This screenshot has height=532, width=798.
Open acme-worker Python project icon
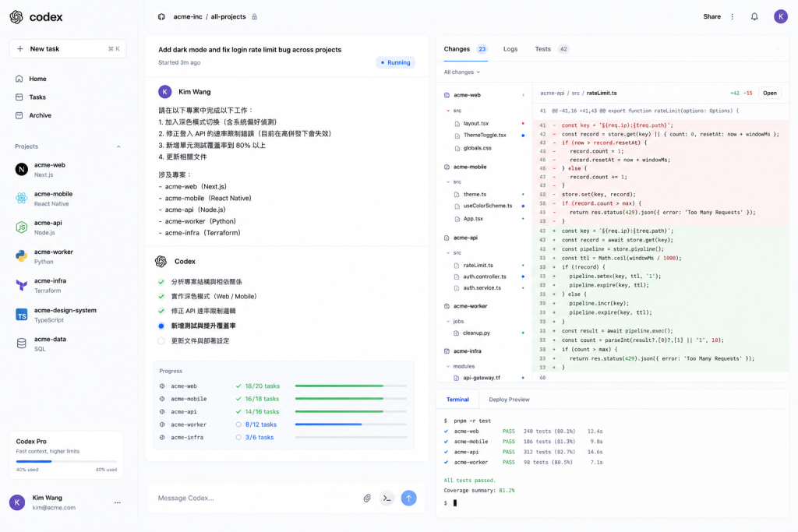(x=21, y=256)
